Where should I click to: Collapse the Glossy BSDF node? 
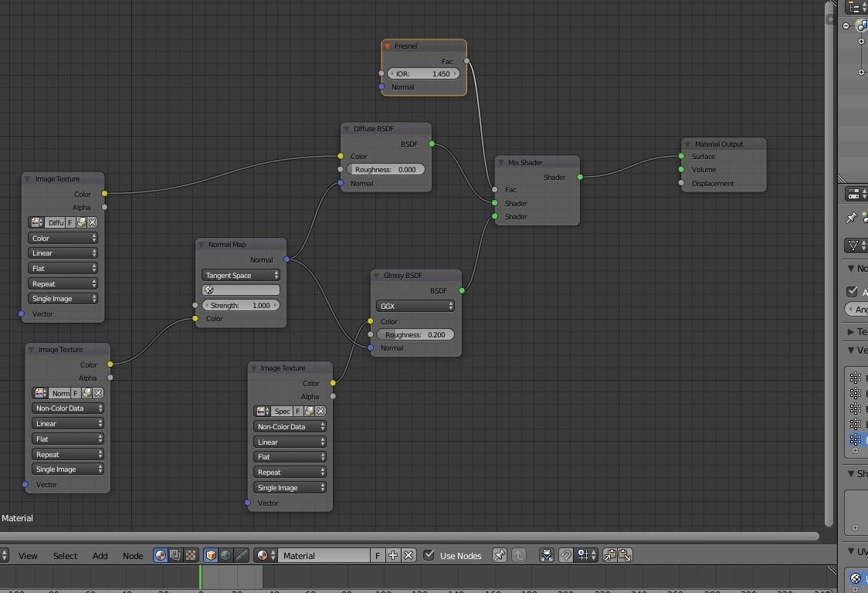point(376,275)
